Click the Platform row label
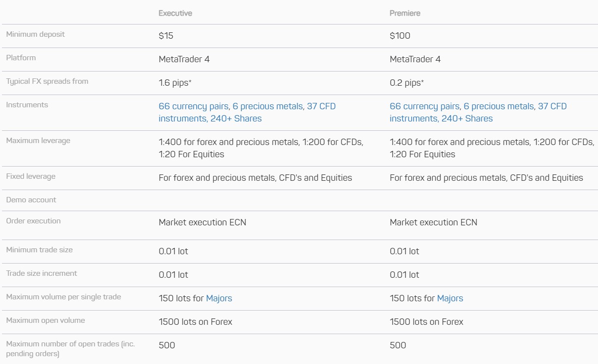The image size is (598, 364). click(21, 58)
